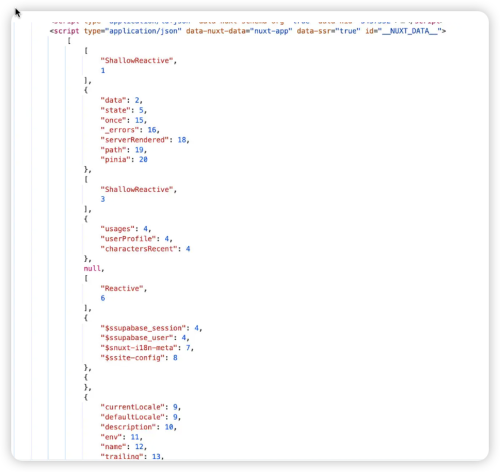Select the "Reactive" string
Image resolution: width=500 pixels, height=472 pixels.
coord(122,289)
